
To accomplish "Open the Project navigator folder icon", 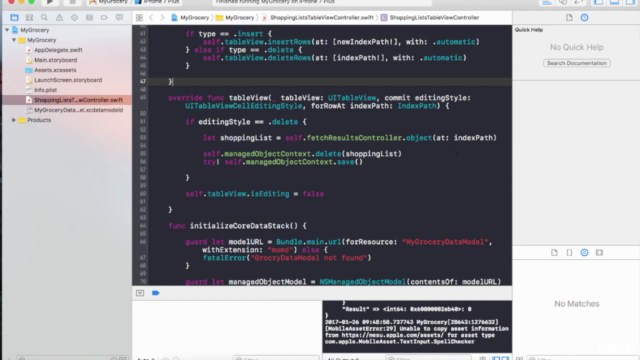I will pos(14,18).
